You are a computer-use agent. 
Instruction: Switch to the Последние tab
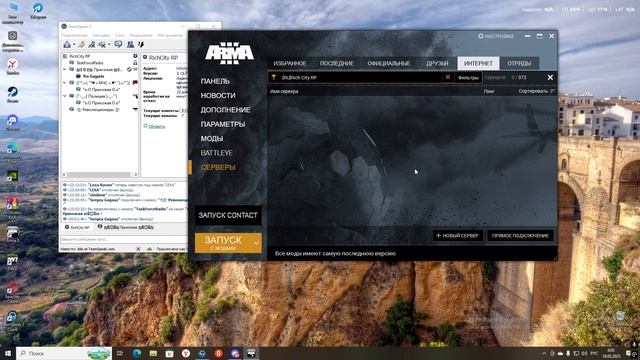click(336, 63)
